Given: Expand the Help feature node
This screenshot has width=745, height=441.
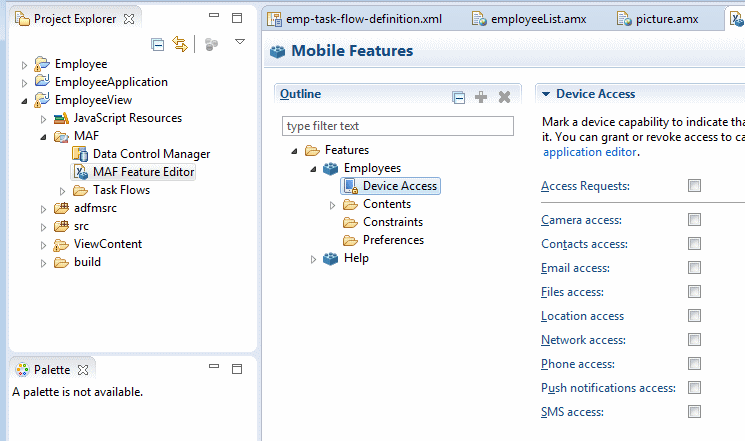Looking at the screenshot, I should (x=313, y=259).
